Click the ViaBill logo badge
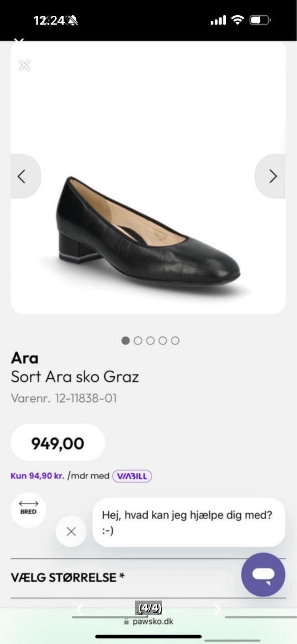This screenshot has height=644, width=297. [132, 476]
